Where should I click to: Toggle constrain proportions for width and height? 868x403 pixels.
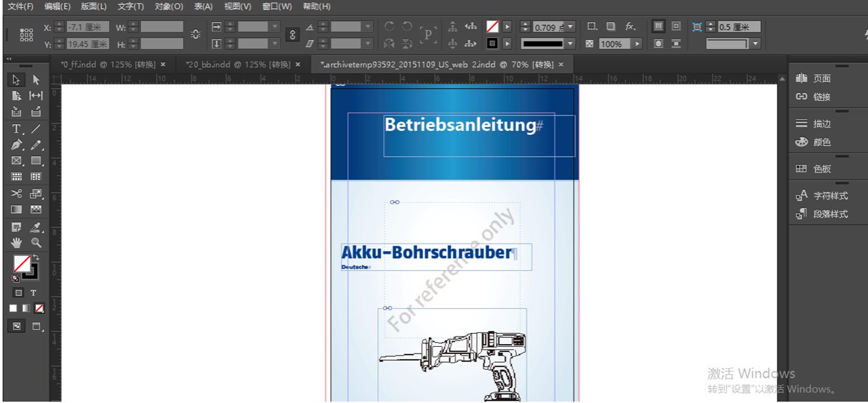(x=196, y=35)
